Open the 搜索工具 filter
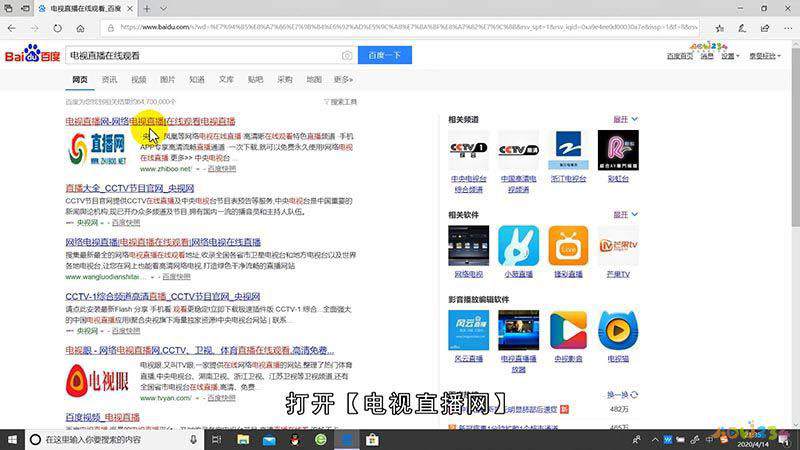 pyautogui.click(x=341, y=102)
